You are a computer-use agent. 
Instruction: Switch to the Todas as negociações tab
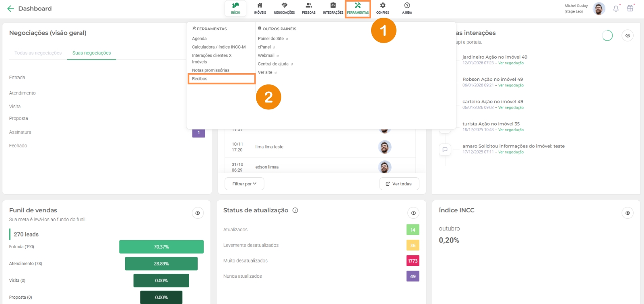(38, 53)
